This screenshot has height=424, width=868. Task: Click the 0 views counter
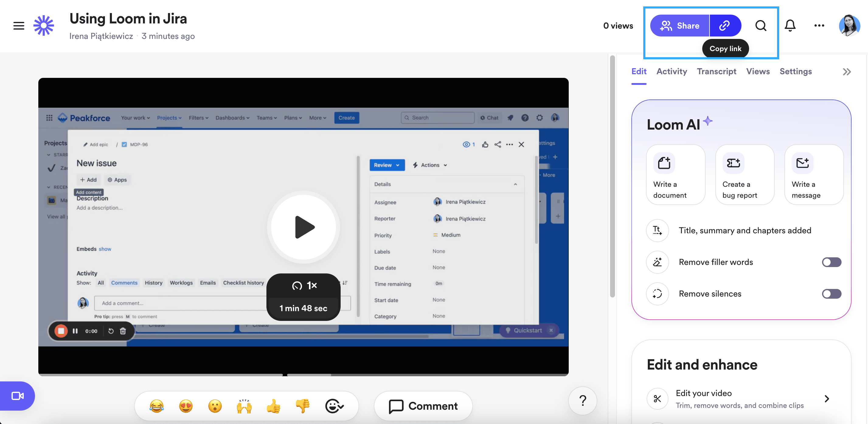click(618, 26)
